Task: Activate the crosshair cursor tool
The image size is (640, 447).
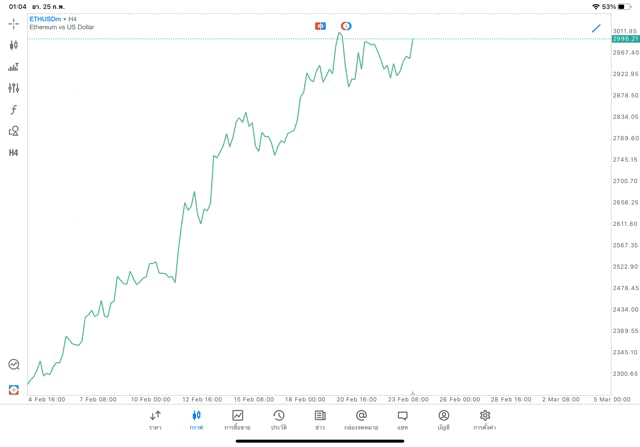Action: click(14, 23)
